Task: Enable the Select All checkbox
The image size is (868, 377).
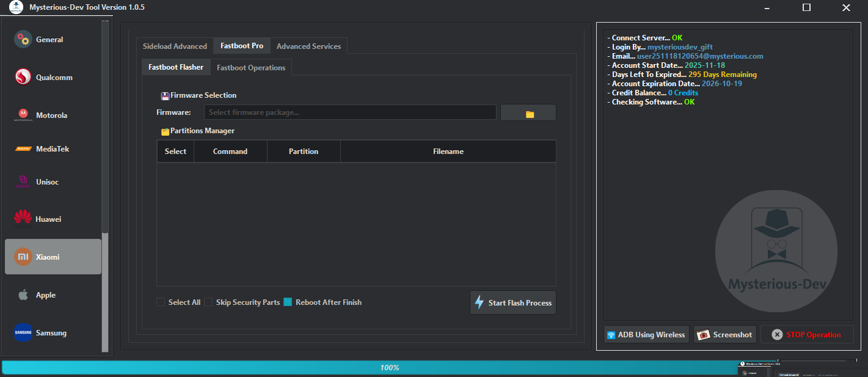Action: [160, 302]
